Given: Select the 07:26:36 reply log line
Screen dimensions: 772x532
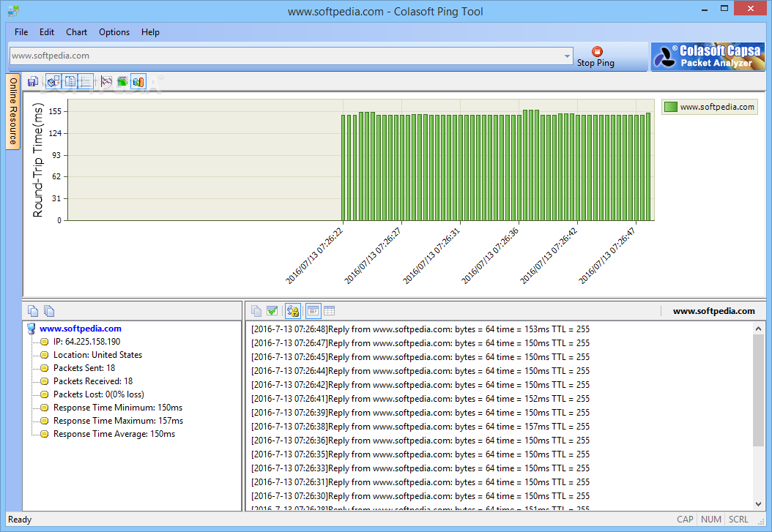Looking at the screenshot, I should tap(420, 441).
